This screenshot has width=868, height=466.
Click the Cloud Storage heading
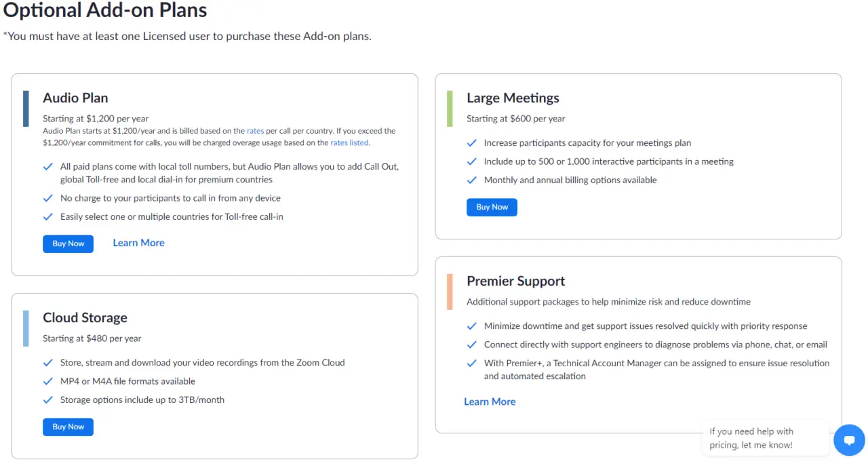(x=85, y=317)
